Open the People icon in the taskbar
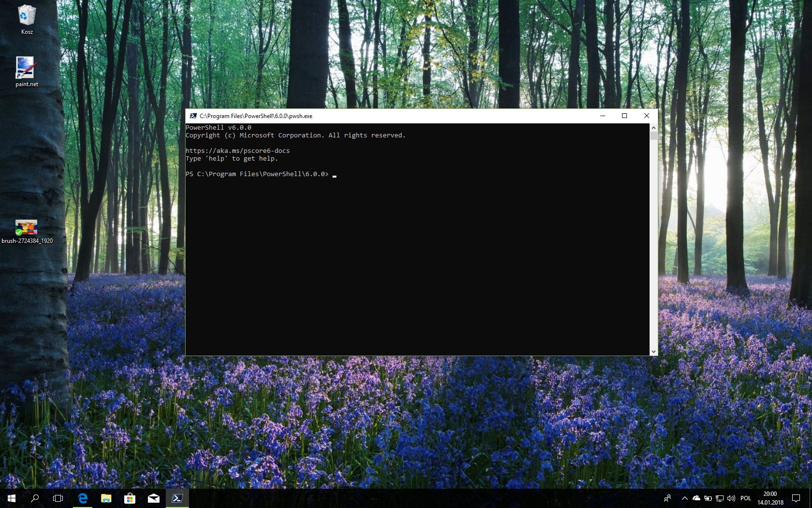This screenshot has width=812, height=508. (x=667, y=498)
